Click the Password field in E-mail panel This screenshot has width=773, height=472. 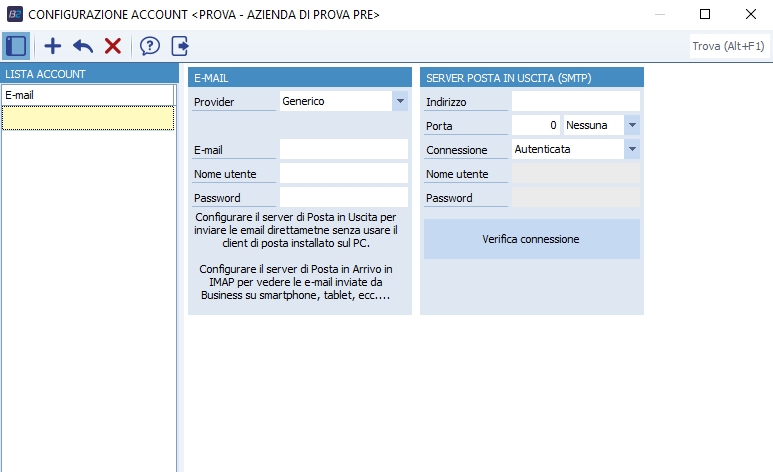click(344, 197)
